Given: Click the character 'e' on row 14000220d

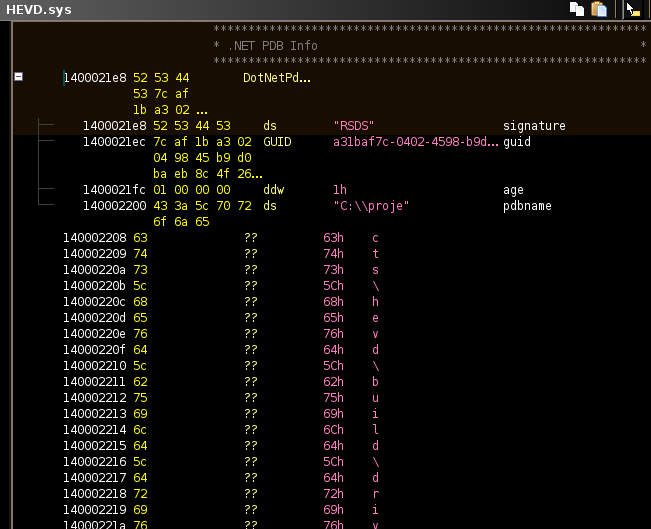Looking at the screenshot, I should click(x=375, y=318).
